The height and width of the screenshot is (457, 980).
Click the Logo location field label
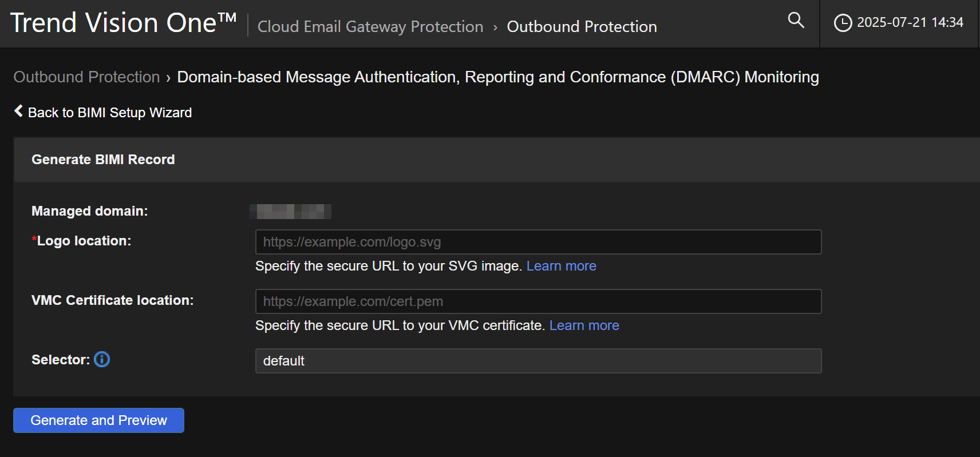(x=84, y=241)
